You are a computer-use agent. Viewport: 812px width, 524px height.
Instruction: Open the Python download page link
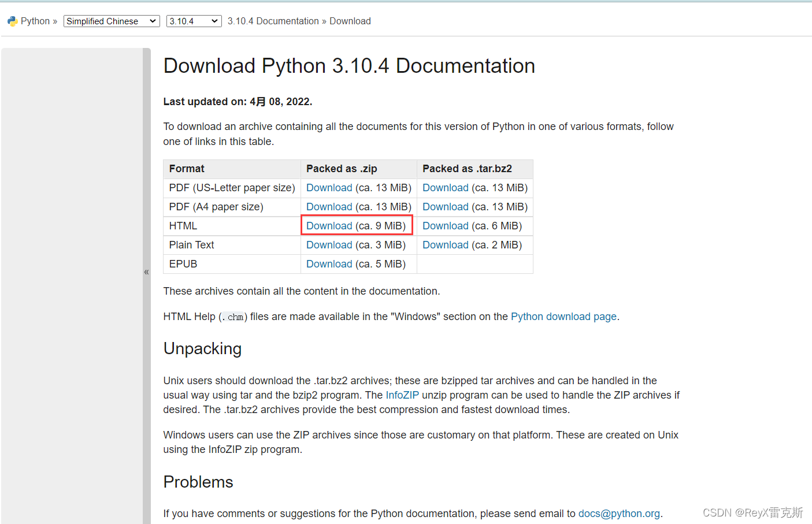[x=563, y=317]
